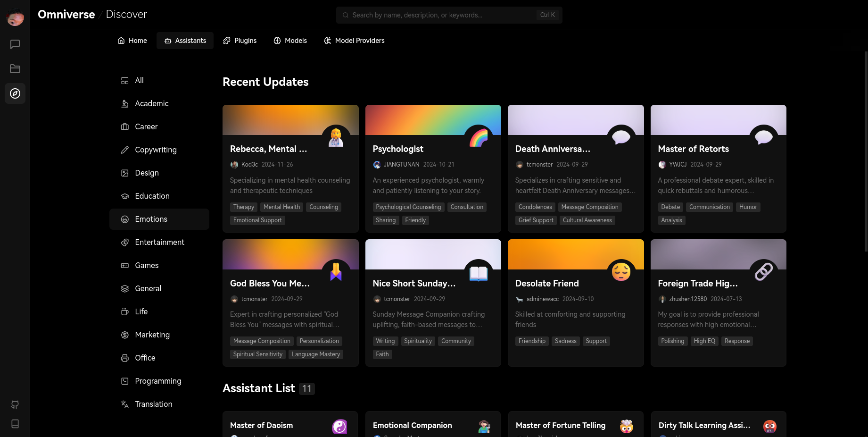Click Kod3c author avatar
The height and width of the screenshot is (437, 868).
(234, 165)
